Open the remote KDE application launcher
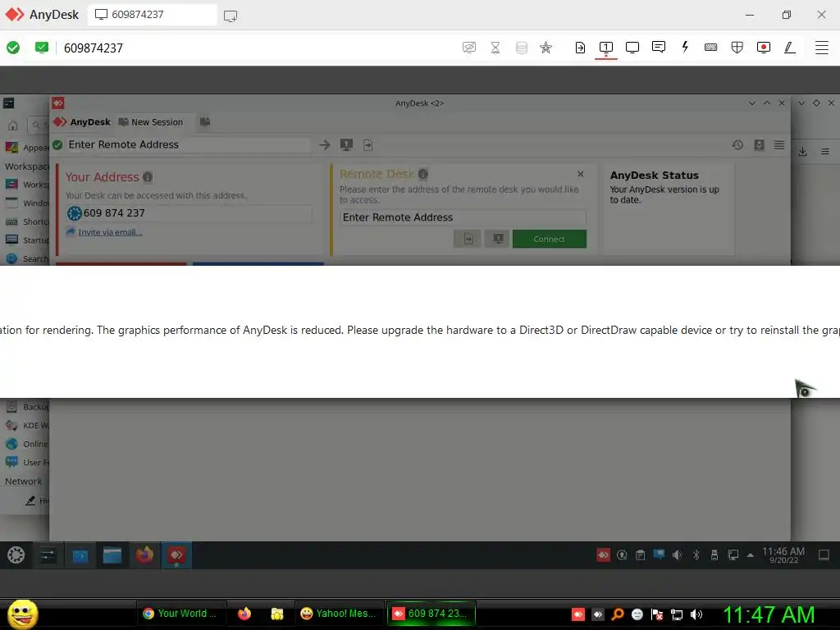 (16, 555)
